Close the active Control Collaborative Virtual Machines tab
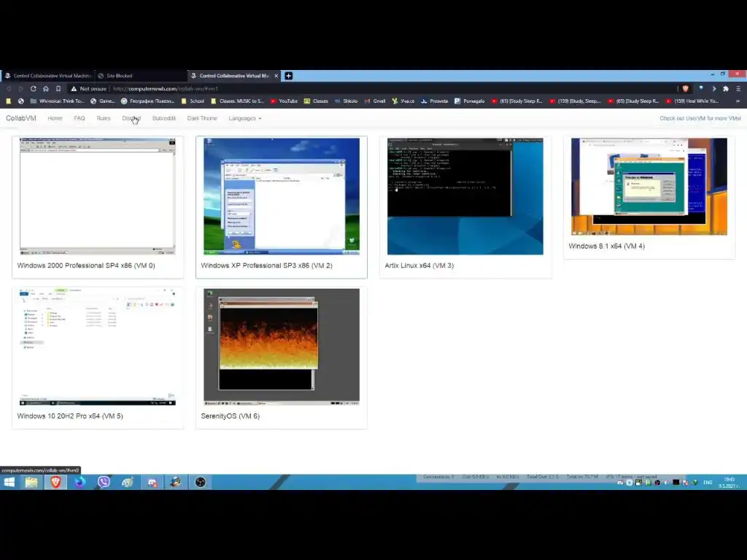The height and width of the screenshot is (560, 747). 276,76
